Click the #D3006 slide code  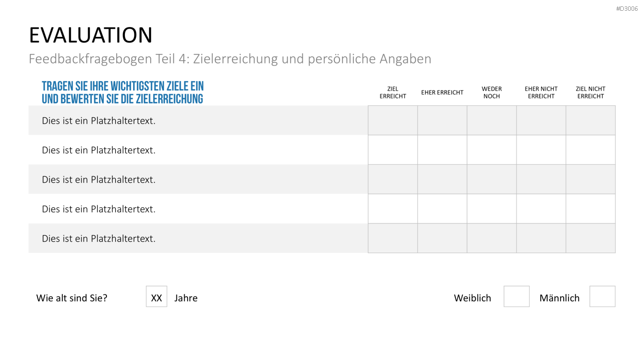click(627, 9)
